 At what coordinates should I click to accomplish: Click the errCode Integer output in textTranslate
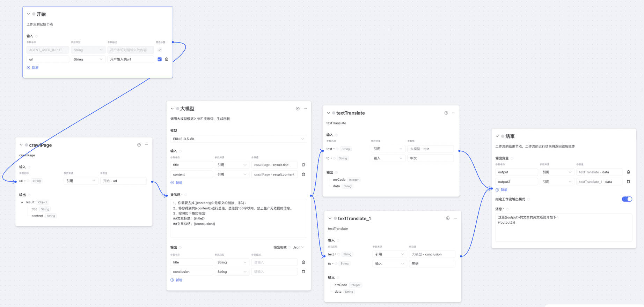click(x=346, y=180)
